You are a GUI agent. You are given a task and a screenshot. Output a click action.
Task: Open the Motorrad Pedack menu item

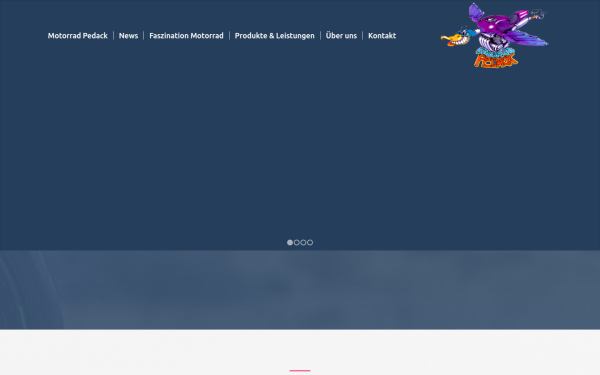[x=78, y=36]
